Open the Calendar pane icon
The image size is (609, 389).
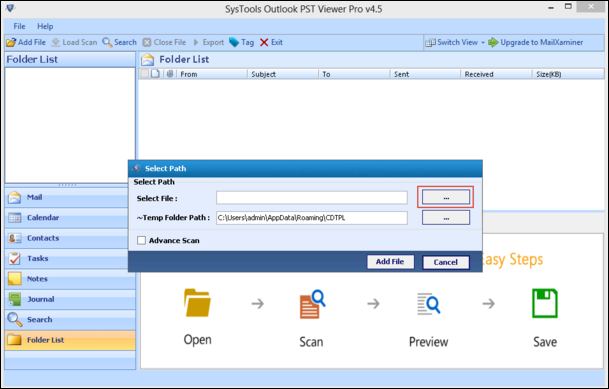[14, 218]
